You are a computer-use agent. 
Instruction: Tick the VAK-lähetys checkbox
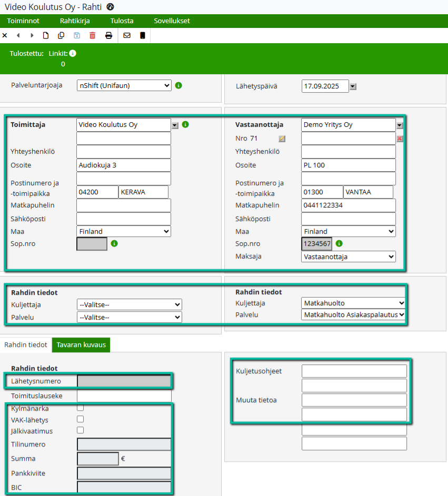[81, 419]
